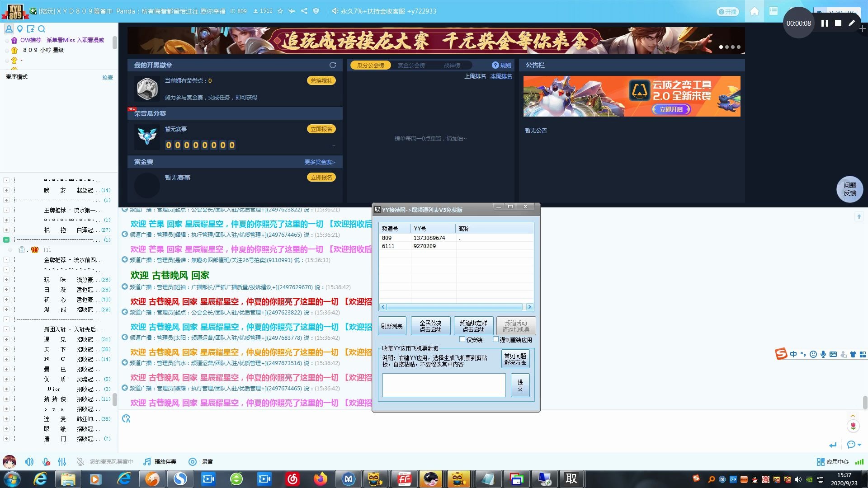868x488 pixels.
Task: Expand the 日漫 哲也冠 channel
Action: click(x=6, y=290)
